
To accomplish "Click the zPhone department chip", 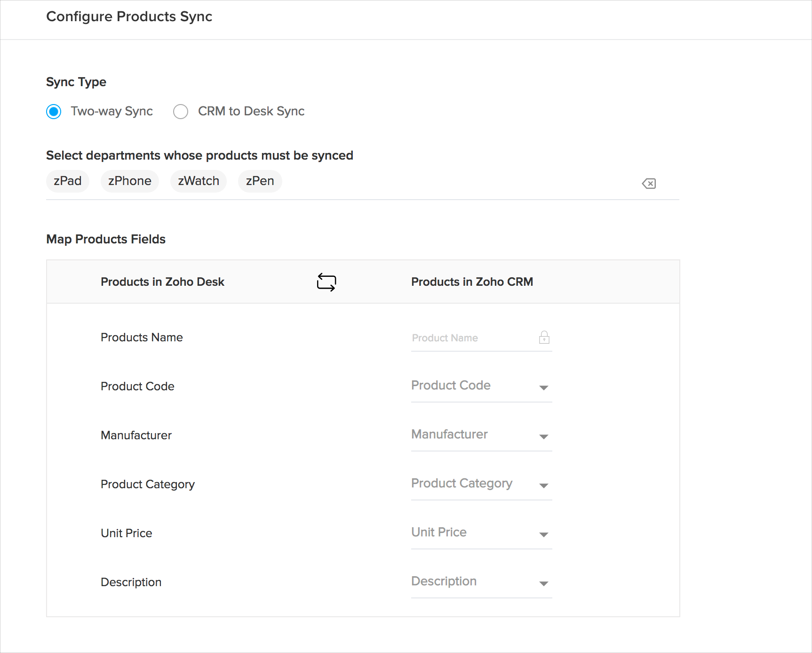I will click(130, 181).
